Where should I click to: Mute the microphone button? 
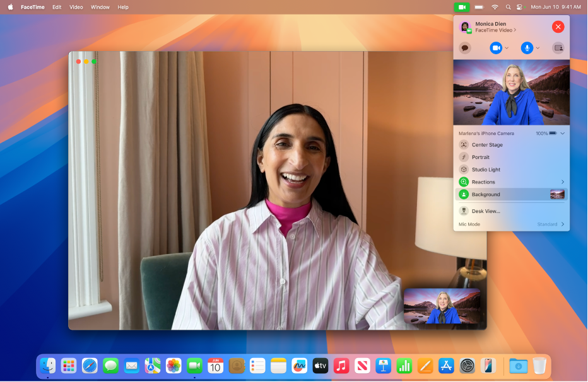(527, 48)
